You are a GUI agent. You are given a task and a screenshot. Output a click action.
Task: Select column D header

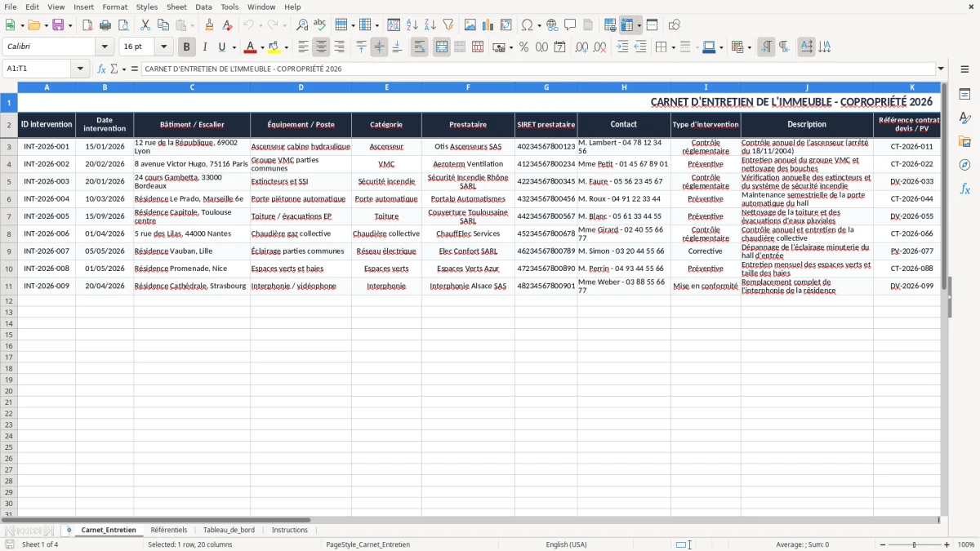[301, 87]
